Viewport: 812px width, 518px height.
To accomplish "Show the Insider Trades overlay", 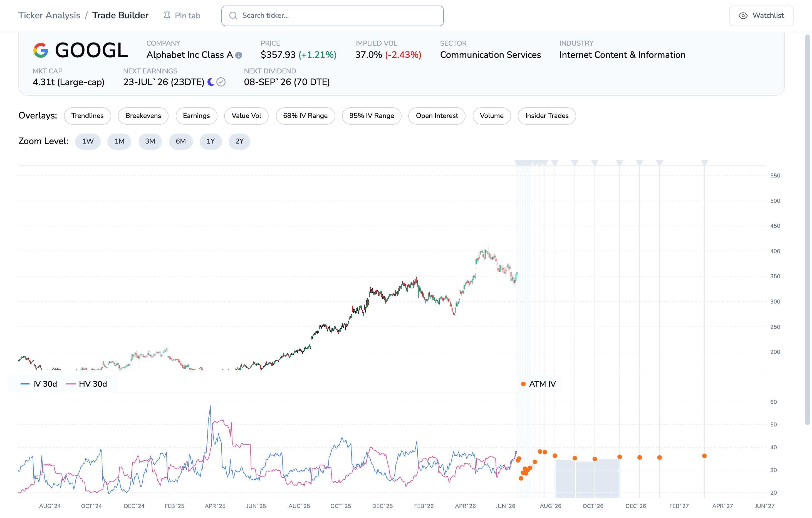I will pyautogui.click(x=547, y=116).
